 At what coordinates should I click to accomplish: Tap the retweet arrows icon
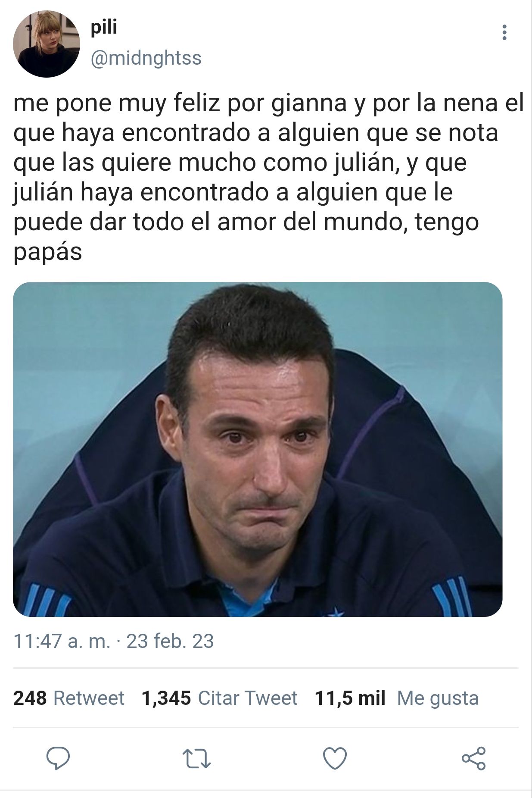click(196, 759)
